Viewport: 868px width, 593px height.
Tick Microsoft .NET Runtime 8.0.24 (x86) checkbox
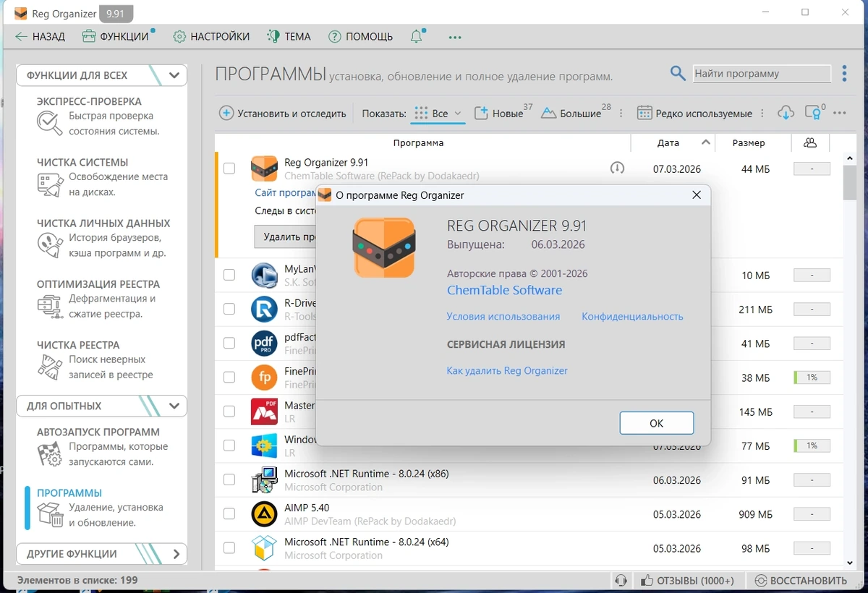229,479
